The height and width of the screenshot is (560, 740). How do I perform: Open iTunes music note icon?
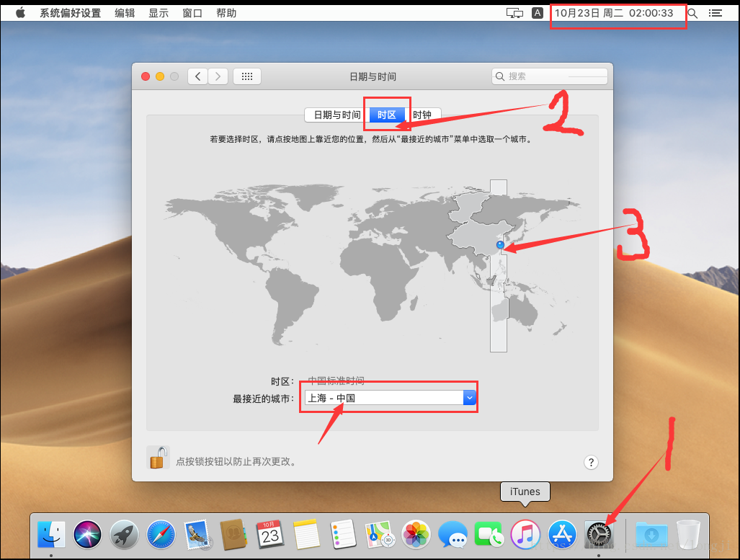pos(525,535)
